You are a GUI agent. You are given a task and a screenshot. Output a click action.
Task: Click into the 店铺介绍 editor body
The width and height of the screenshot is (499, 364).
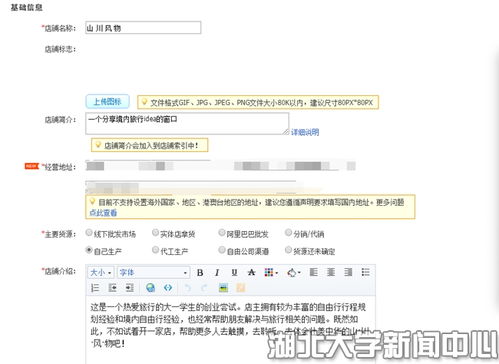pos(230,329)
